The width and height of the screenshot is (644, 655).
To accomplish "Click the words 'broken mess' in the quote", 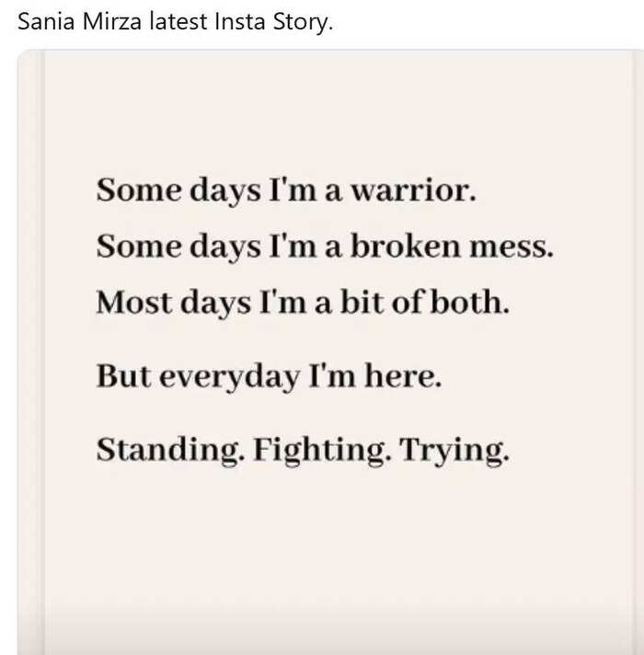I will pyautogui.click(x=452, y=246).
